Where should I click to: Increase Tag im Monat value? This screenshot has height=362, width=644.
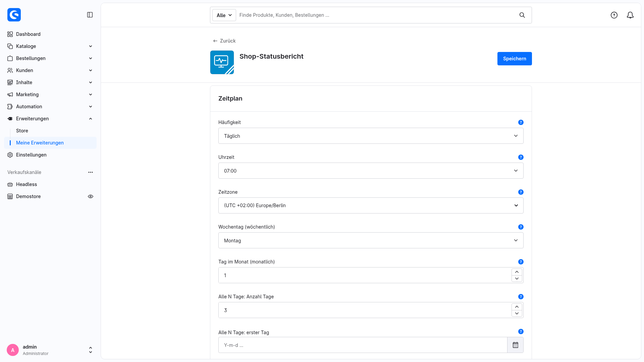click(x=517, y=272)
